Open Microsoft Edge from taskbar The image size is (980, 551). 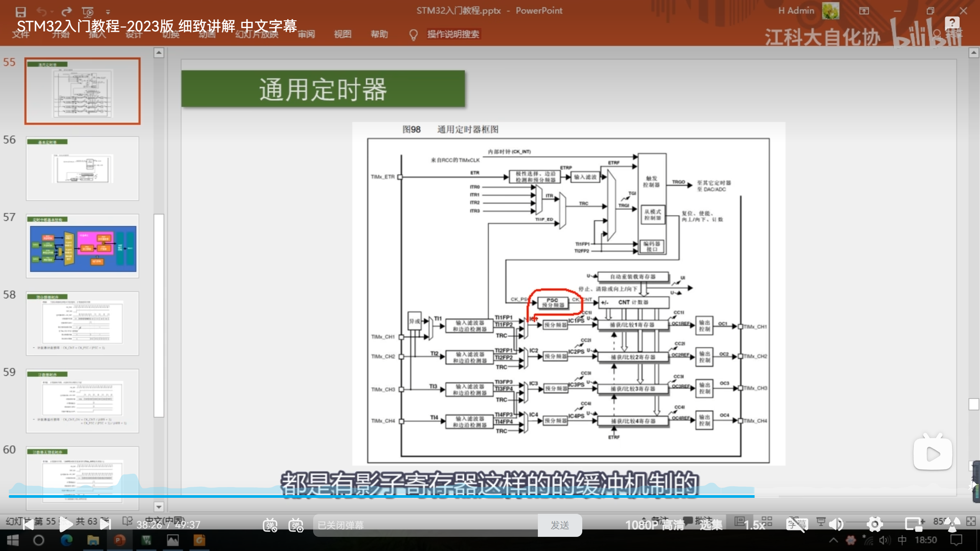point(66,540)
